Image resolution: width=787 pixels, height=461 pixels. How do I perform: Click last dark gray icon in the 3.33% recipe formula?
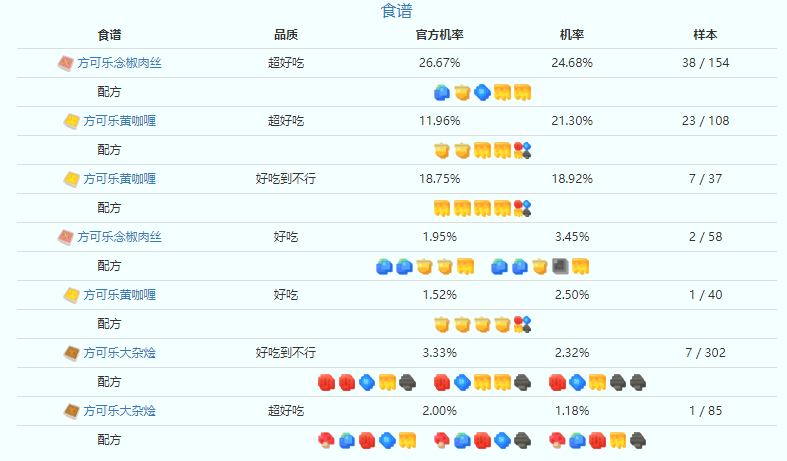pyautogui.click(x=638, y=382)
